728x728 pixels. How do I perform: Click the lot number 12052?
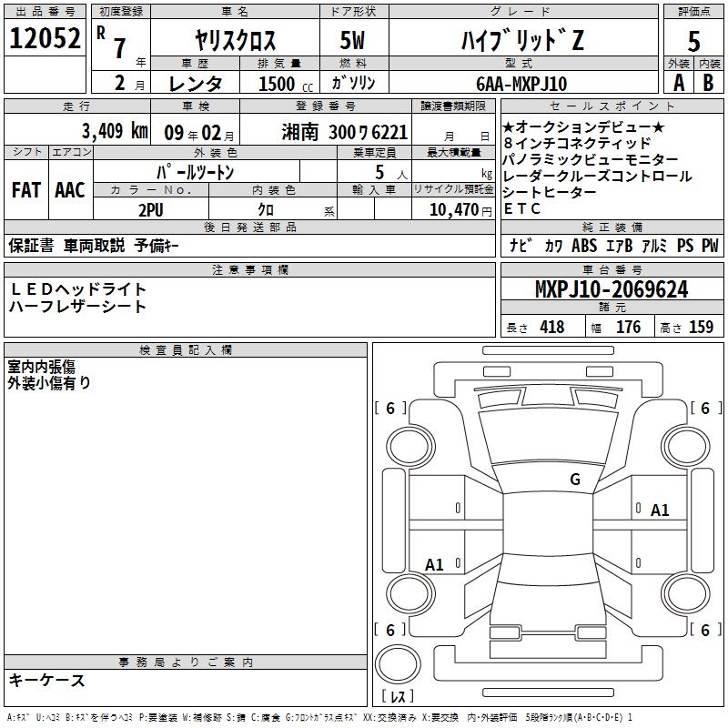click(45, 38)
